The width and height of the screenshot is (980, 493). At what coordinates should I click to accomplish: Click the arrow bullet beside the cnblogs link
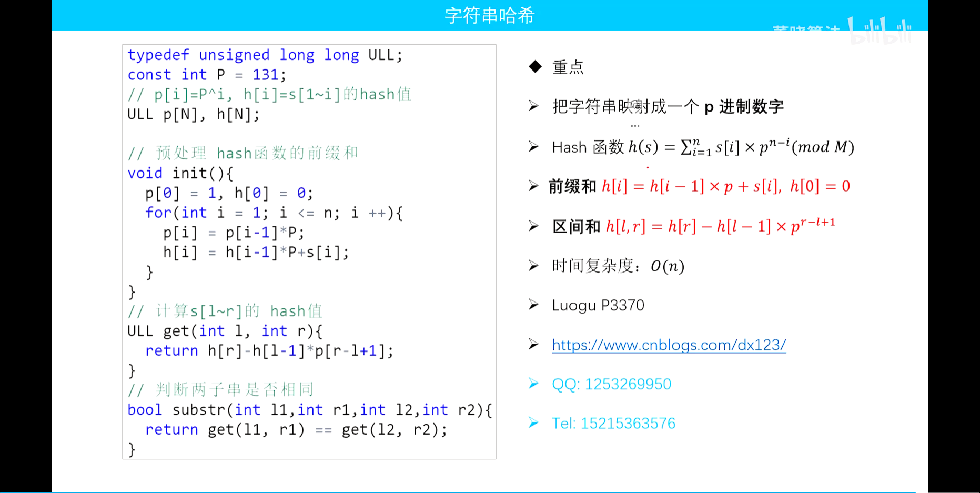[x=534, y=344]
